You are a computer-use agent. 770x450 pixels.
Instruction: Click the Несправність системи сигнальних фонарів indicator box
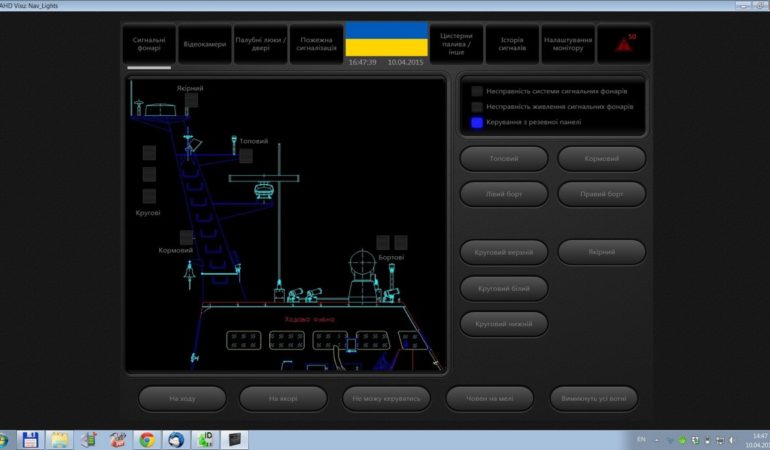[477, 91]
